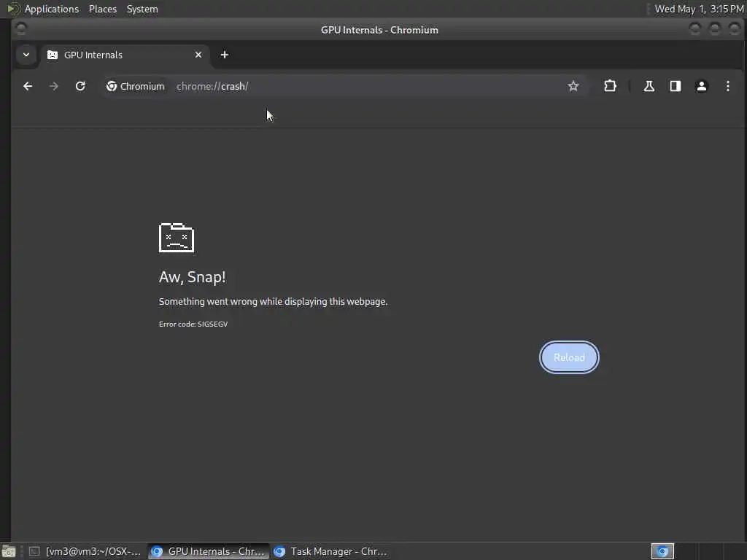747x560 pixels.
Task: Open the three-dot Chromium menu
Action: (x=727, y=86)
